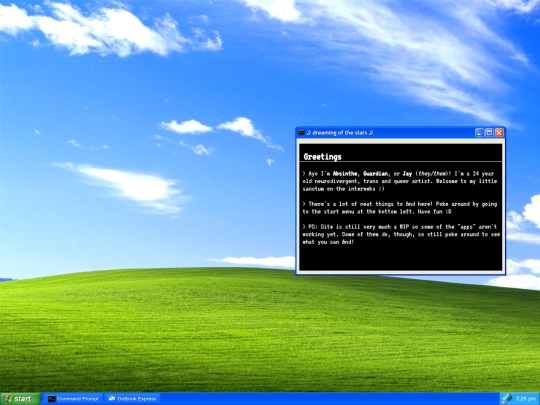Click the Command Prompt taskbar button
The height and width of the screenshot is (405, 540).
[73, 399]
